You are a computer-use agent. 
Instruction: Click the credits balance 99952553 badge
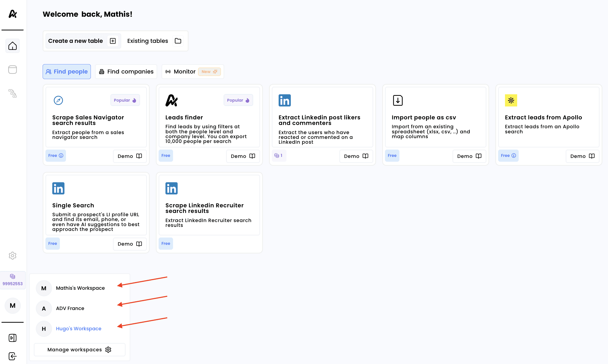12,280
